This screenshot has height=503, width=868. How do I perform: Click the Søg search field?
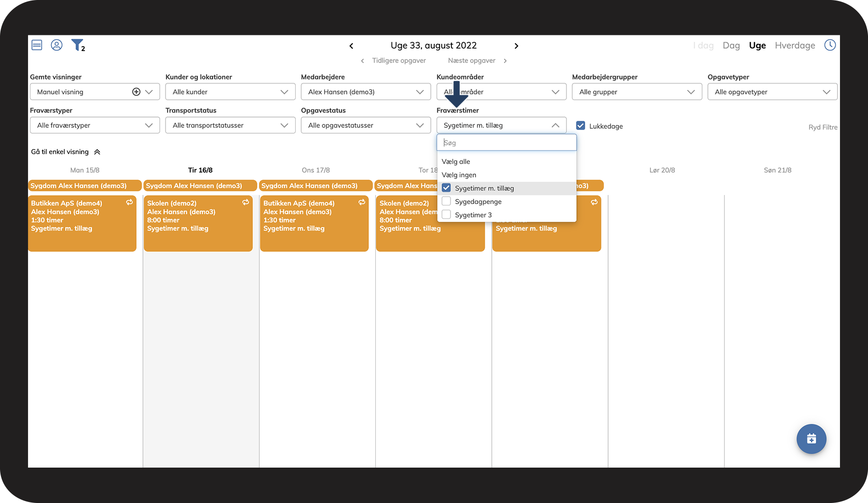506,143
